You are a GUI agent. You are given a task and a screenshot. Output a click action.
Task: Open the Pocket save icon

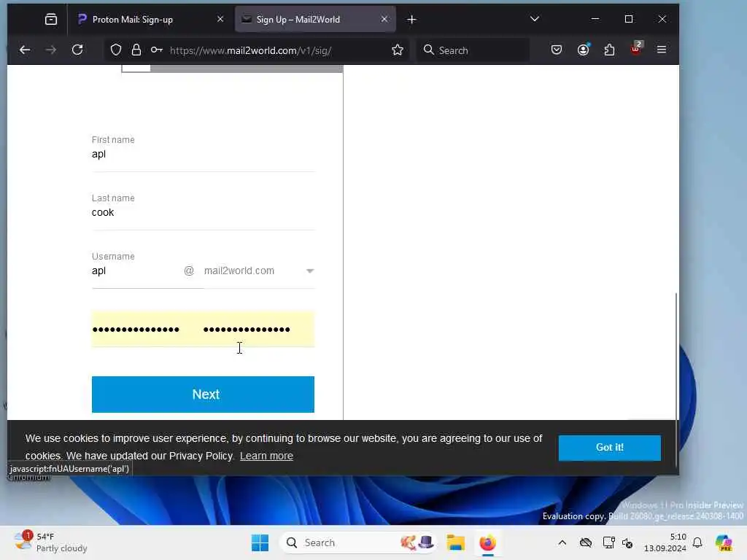[x=557, y=50]
